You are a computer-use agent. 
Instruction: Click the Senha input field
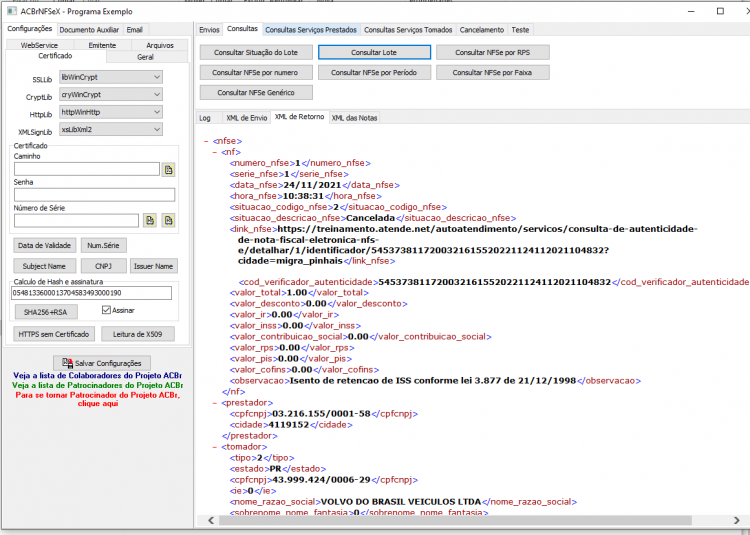(94, 195)
